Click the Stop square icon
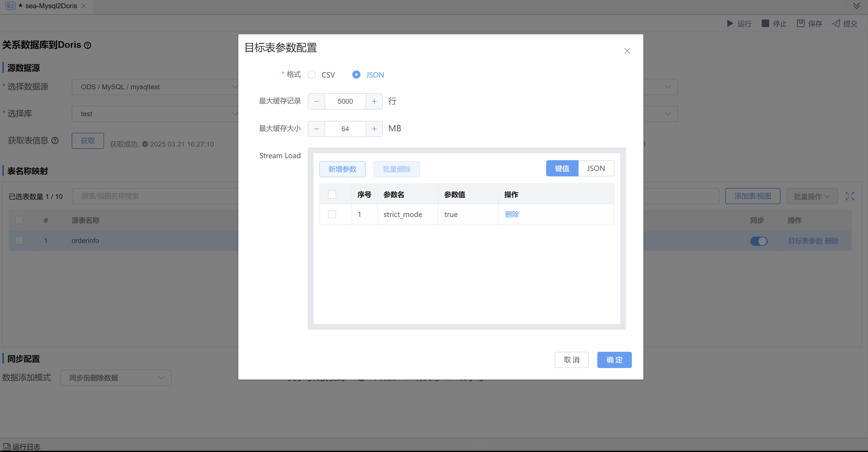The height and width of the screenshot is (452, 868). 765,23
